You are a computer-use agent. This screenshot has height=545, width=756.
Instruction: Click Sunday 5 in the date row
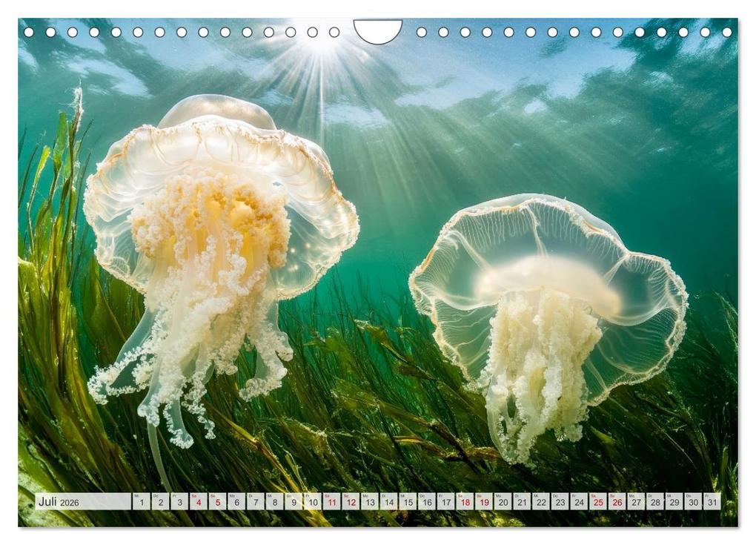point(217,502)
